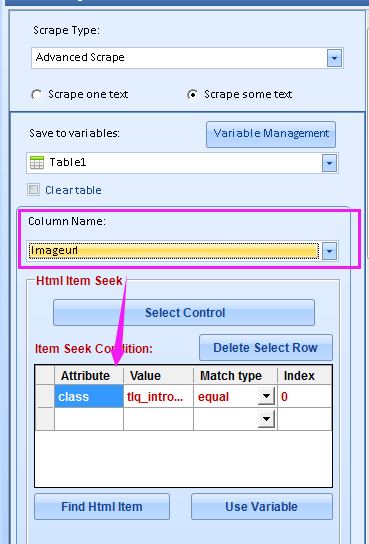Open Variable Management
This screenshot has width=369, height=544.
(x=271, y=134)
